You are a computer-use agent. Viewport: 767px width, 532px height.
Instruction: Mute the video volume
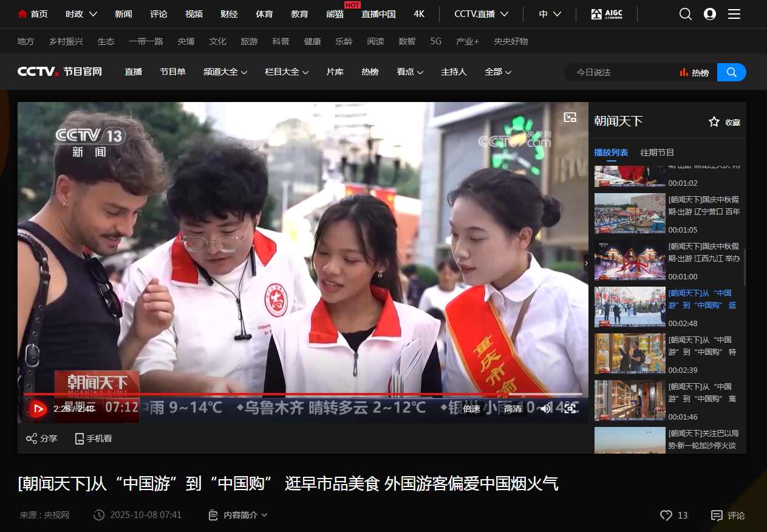pos(545,409)
